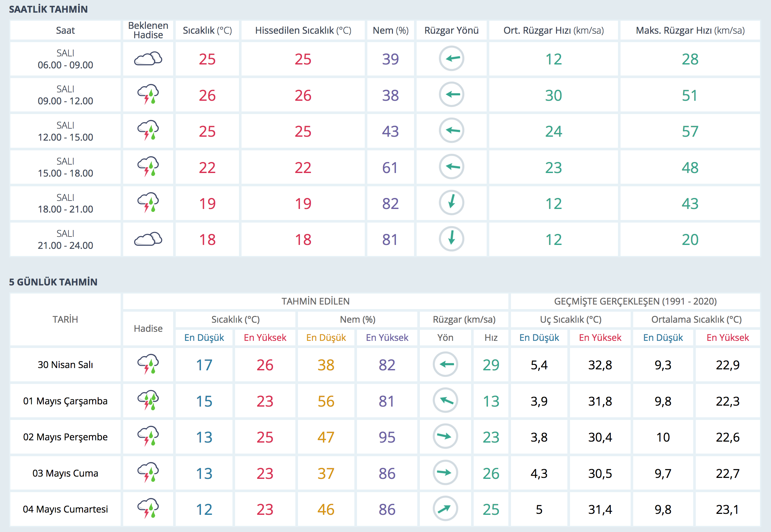
Task: Click average wind speed value 30
Action: click(x=553, y=95)
